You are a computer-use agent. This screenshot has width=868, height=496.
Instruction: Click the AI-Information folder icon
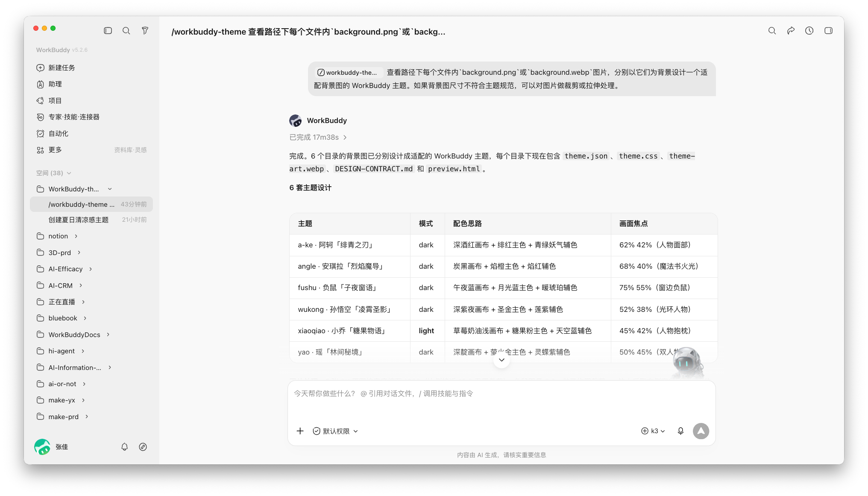(41, 367)
